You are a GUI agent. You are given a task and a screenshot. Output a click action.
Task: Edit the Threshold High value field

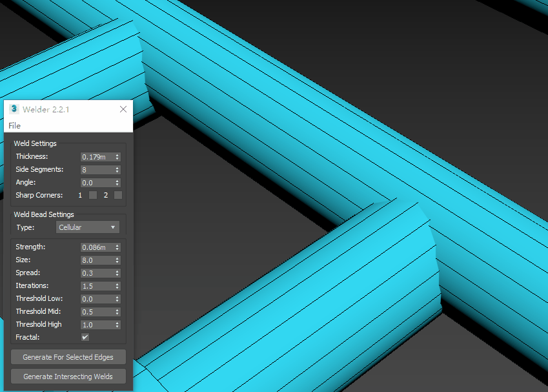pos(97,325)
